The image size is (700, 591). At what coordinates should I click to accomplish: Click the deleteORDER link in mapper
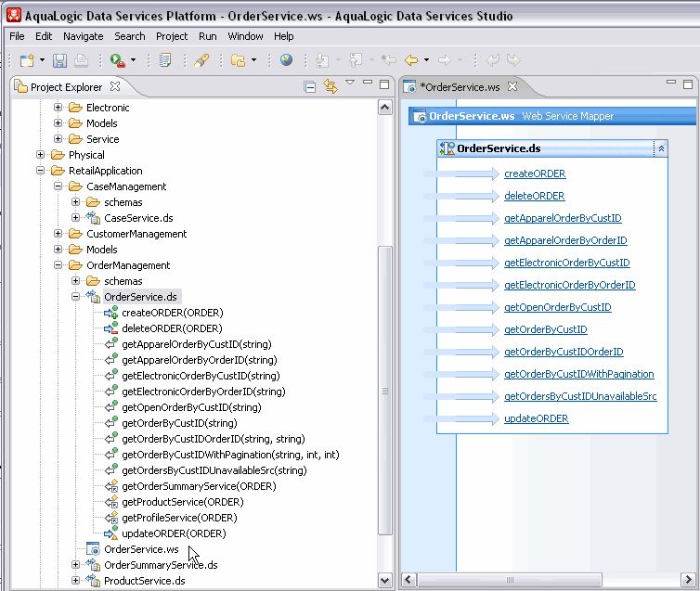point(535,196)
